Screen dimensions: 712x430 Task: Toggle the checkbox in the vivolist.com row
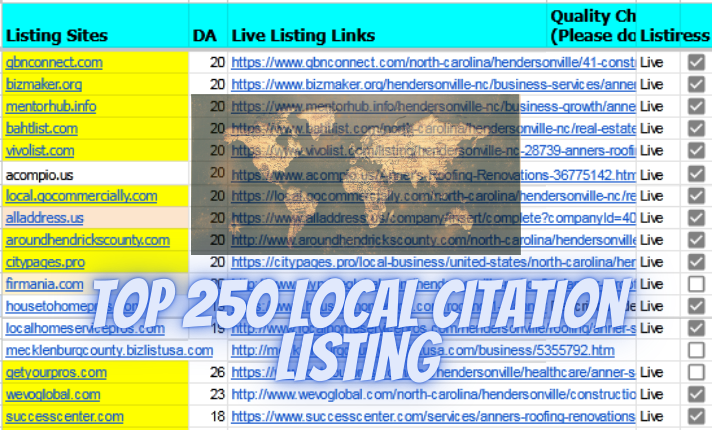(x=696, y=150)
